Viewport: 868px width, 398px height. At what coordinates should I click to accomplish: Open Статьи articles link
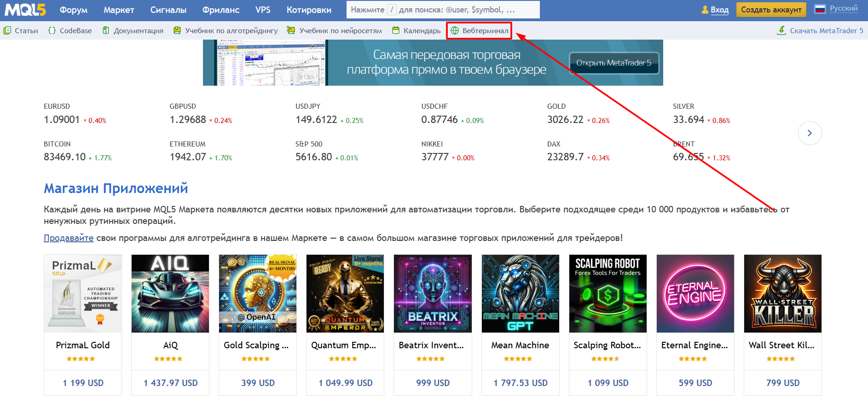26,30
